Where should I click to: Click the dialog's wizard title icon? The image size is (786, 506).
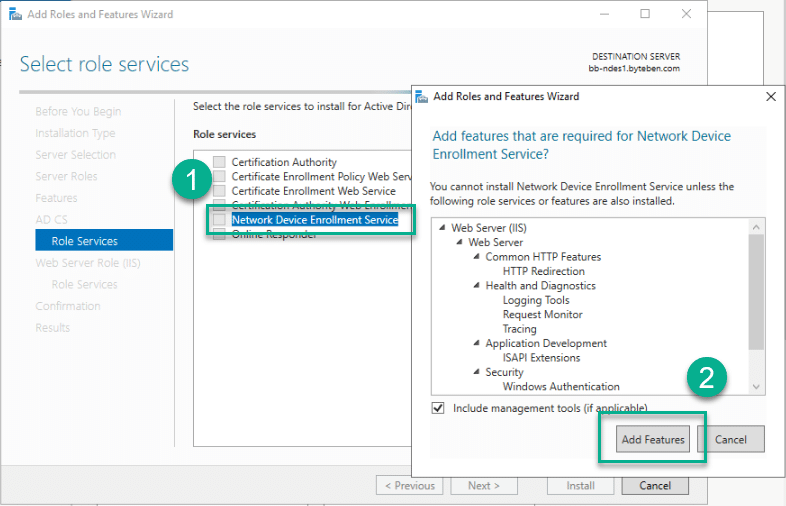(x=422, y=96)
